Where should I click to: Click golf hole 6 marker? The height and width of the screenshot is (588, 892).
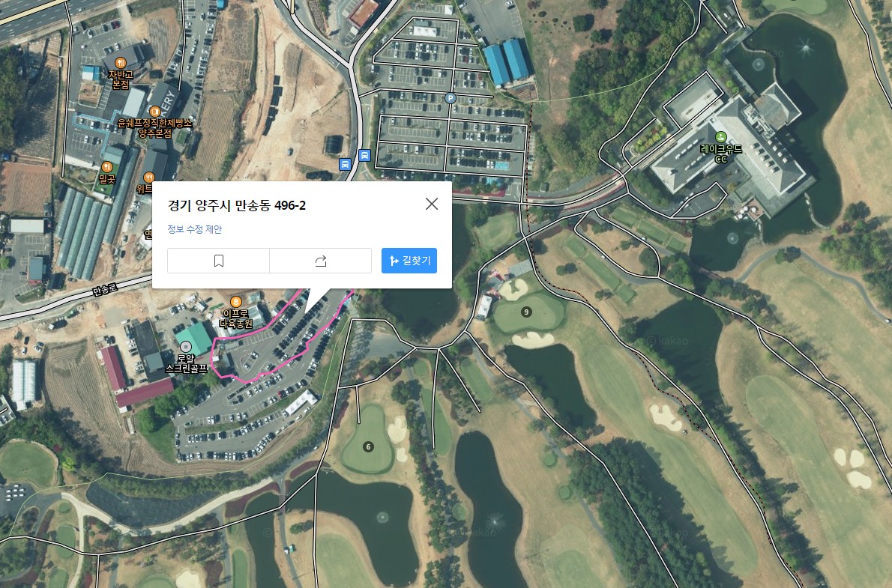(x=369, y=447)
